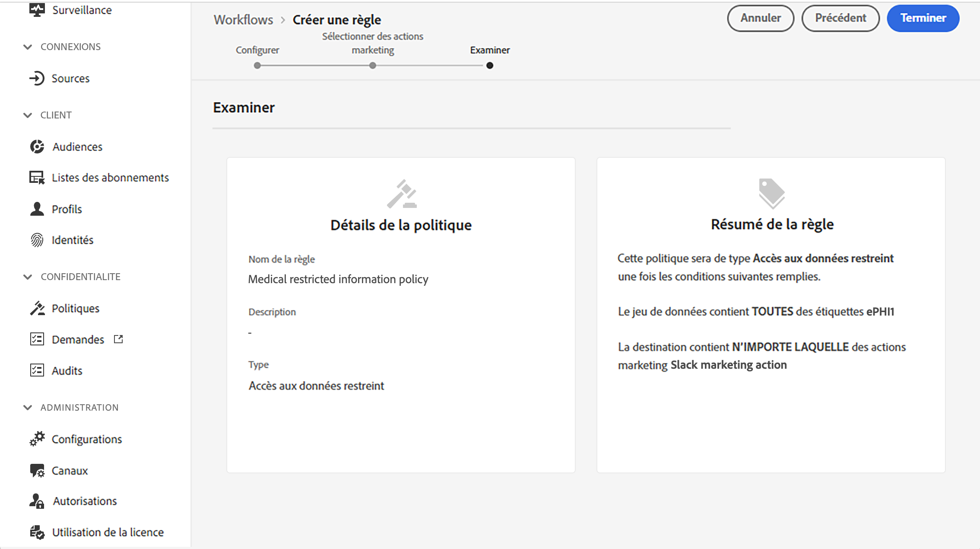Open the Demandes external link icon

tap(118, 339)
